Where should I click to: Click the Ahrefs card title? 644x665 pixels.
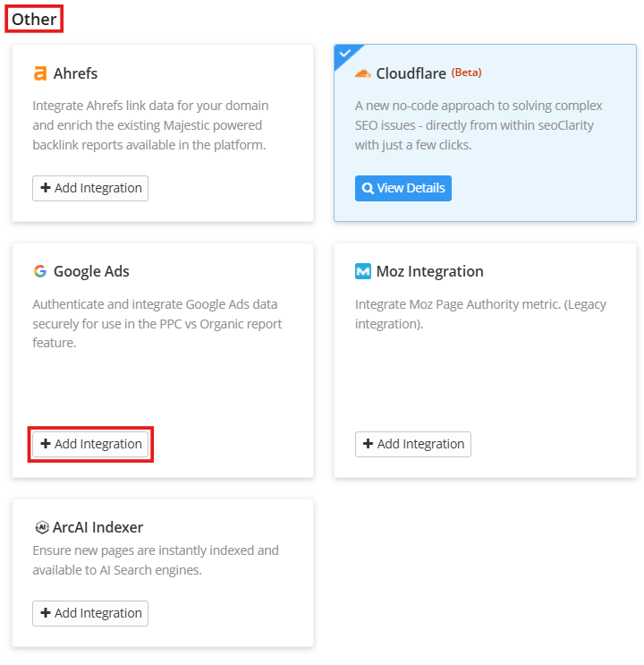pos(75,73)
